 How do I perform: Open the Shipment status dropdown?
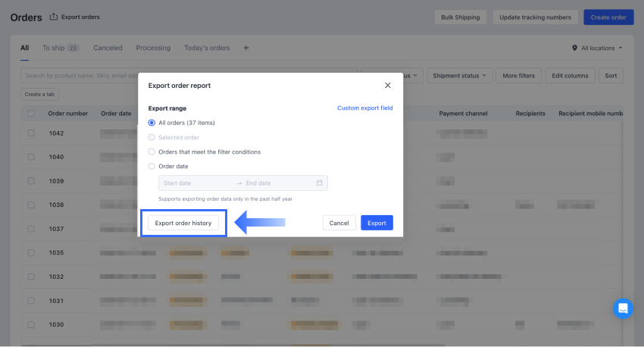click(x=460, y=76)
